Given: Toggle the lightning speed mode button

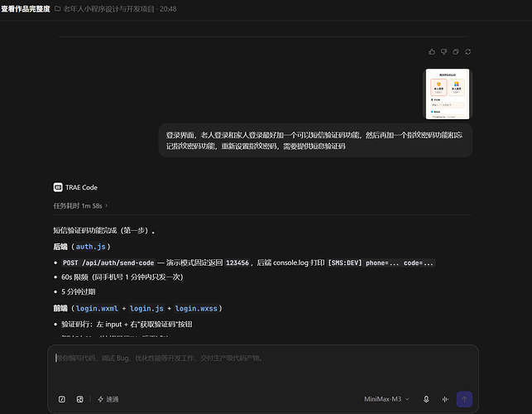Looking at the screenshot, I should click(108, 399).
